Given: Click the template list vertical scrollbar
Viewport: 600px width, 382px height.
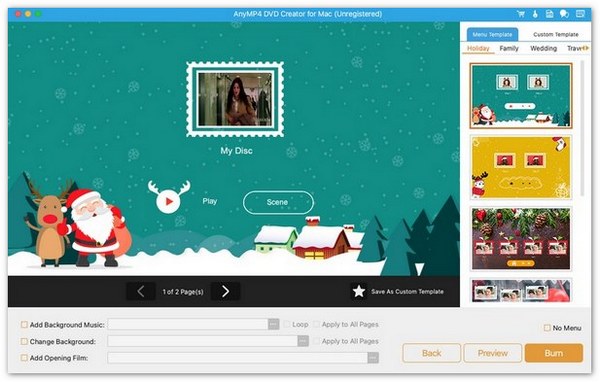Looking at the screenshot, I should click(x=582, y=128).
